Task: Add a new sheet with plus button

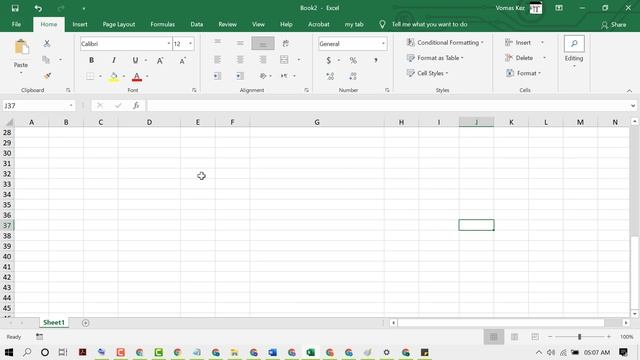Action: [x=85, y=323]
